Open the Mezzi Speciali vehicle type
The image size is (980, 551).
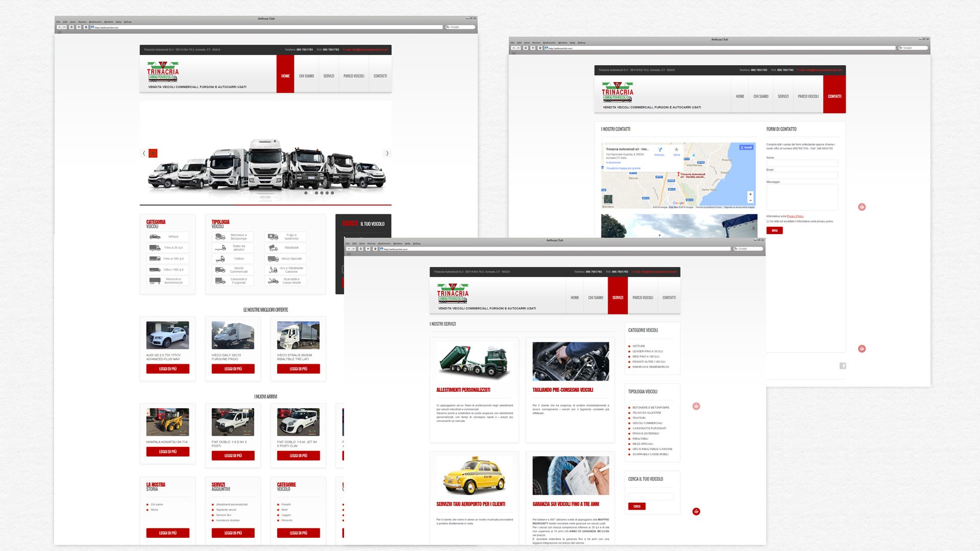point(286,259)
